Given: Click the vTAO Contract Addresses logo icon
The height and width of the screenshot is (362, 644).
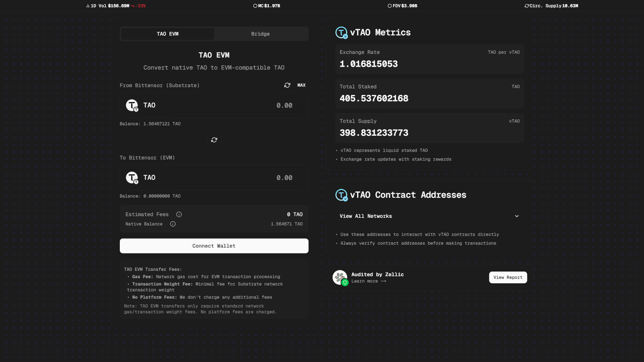Looking at the screenshot, I should tap(341, 195).
